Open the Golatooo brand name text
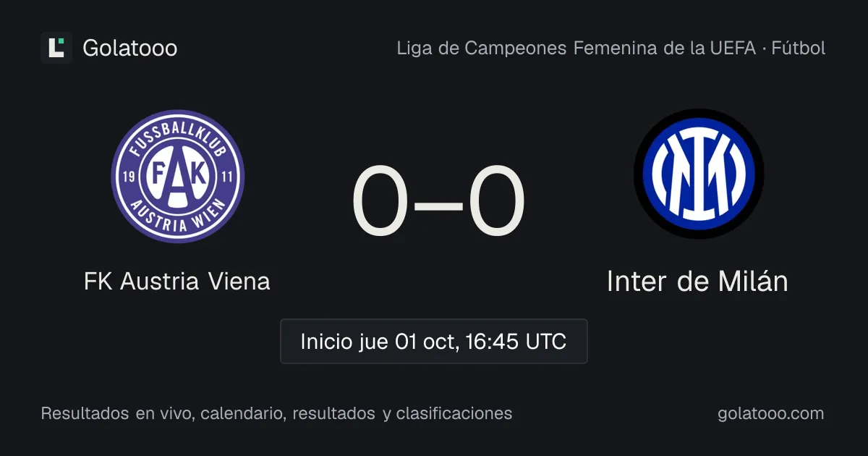868x456 pixels. pos(130,48)
